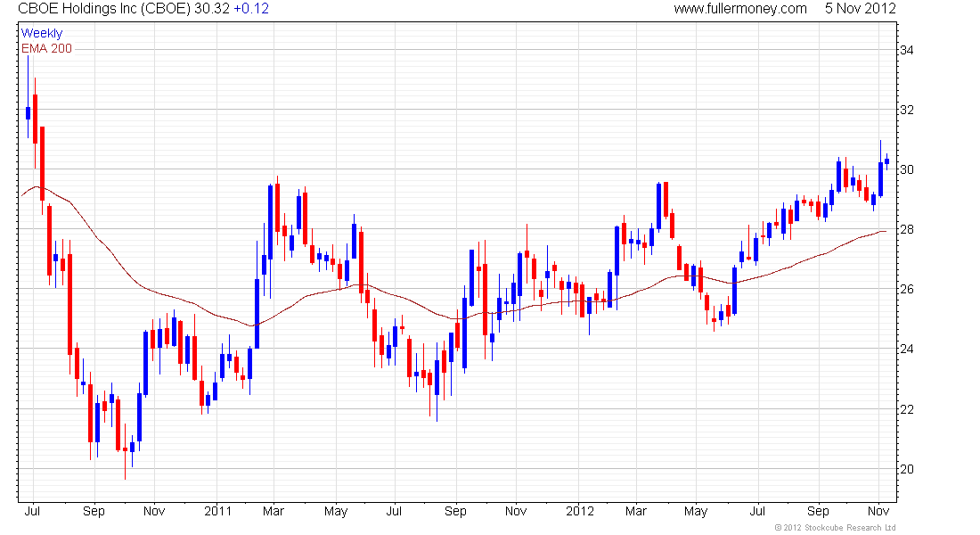Click the 24 price axis label
The image size is (980, 535).
(x=907, y=350)
